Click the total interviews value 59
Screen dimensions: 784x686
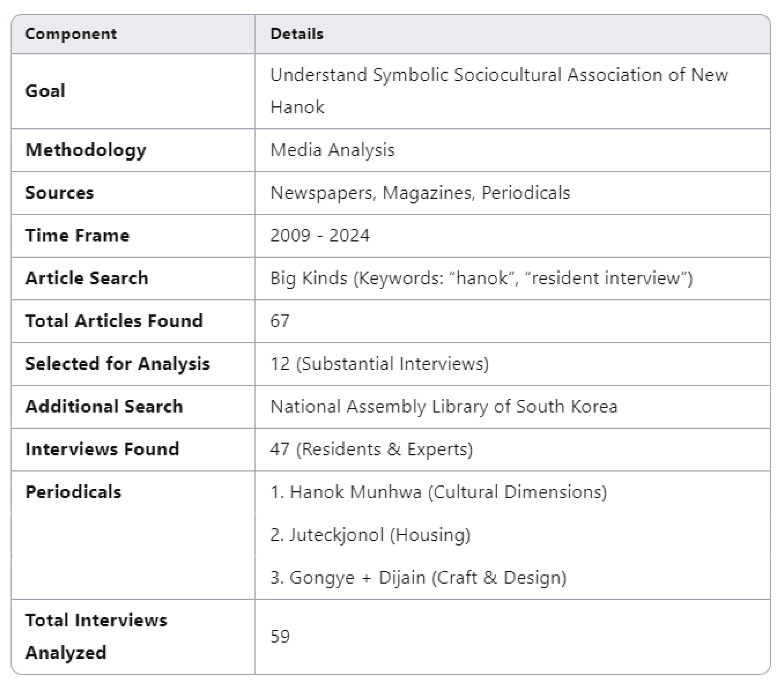pos(280,636)
